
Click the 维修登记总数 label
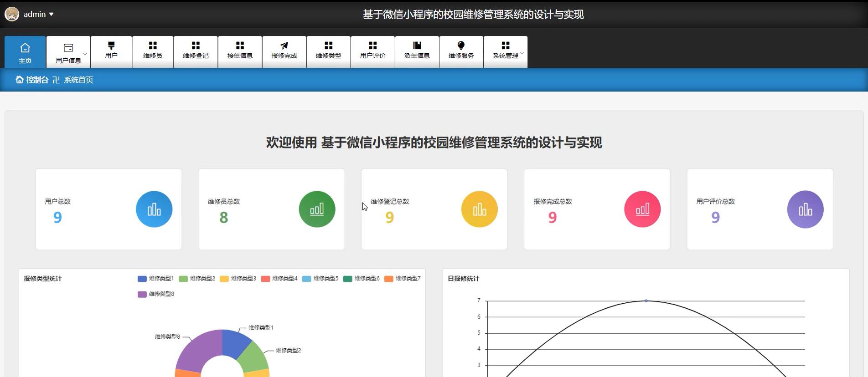tap(390, 201)
